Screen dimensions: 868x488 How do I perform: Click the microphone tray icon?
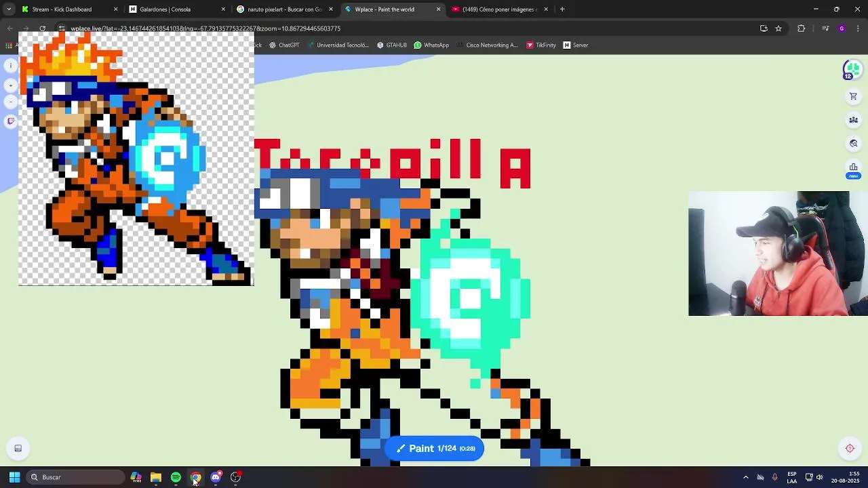774,477
